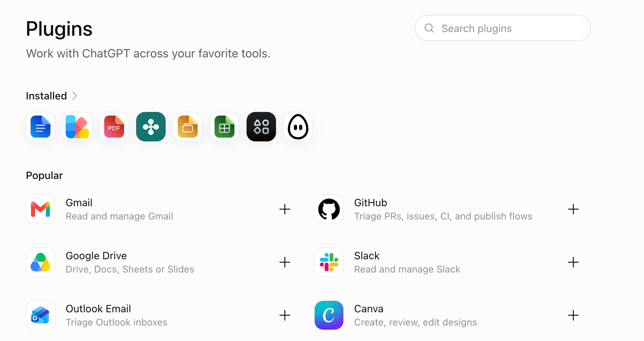Viewport: 644px width, 341px height.
Task: Click the Search plugins field
Action: [x=503, y=28]
